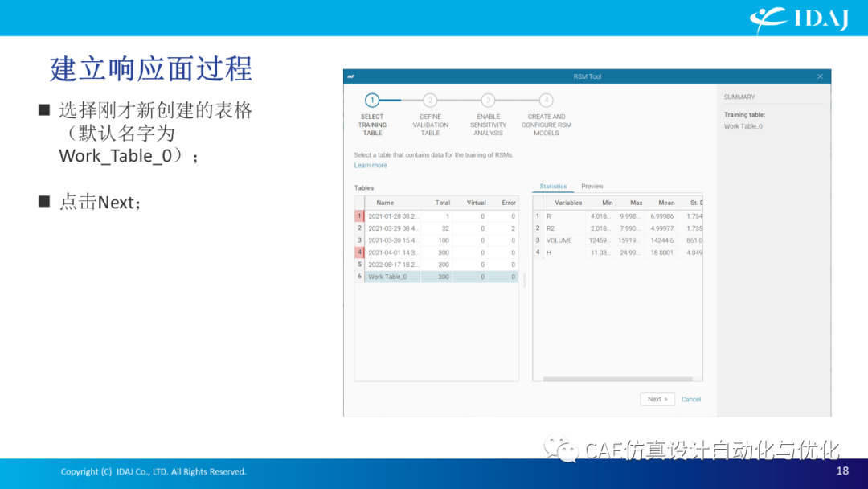Click the Max column header in Statistics
This screenshot has width=868, height=489.
click(x=629, y=203)
